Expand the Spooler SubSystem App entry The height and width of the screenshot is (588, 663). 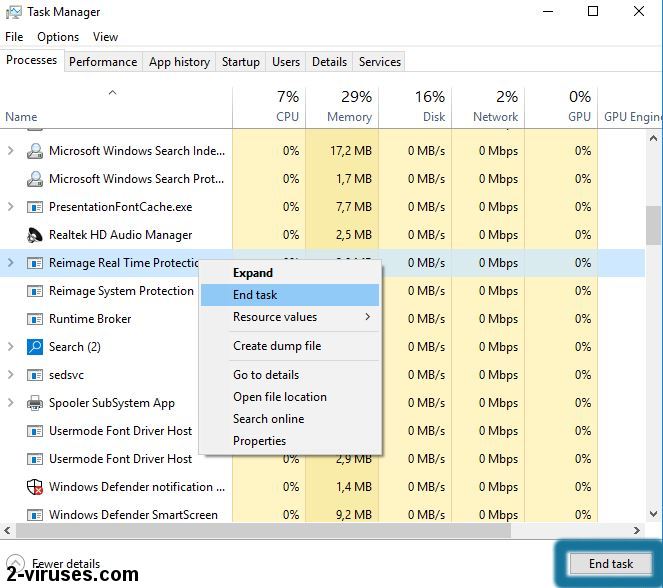pyautogui.click(x=11, y=403)
